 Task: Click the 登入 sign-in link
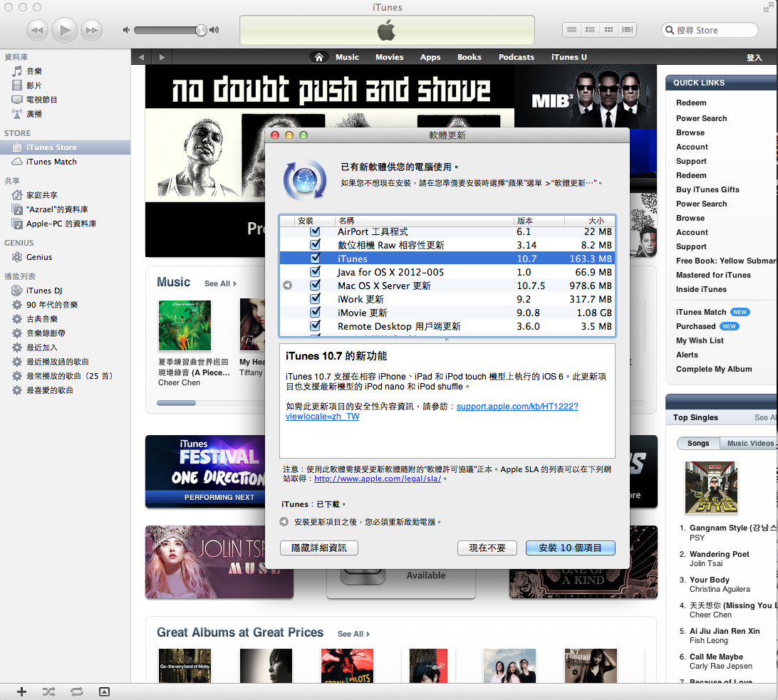point(754,58)
